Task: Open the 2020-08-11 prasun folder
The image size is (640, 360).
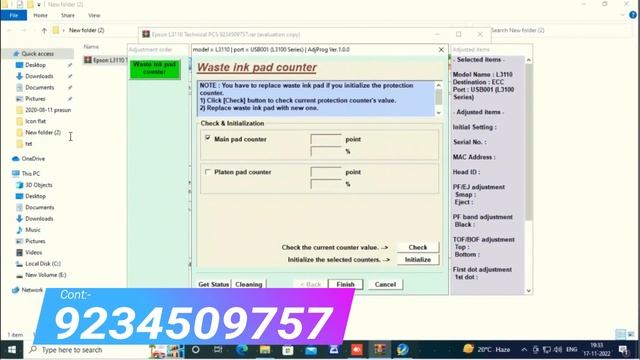Action: (48, 110)
